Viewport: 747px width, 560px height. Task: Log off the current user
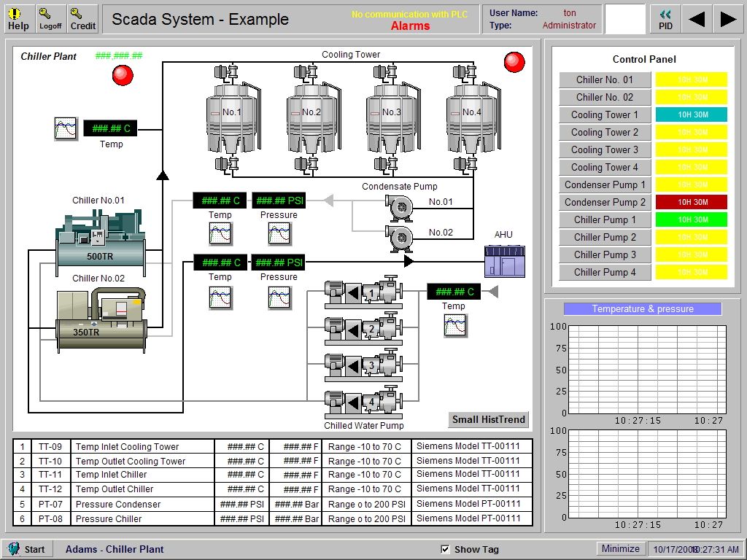click(x=50, y=18)
